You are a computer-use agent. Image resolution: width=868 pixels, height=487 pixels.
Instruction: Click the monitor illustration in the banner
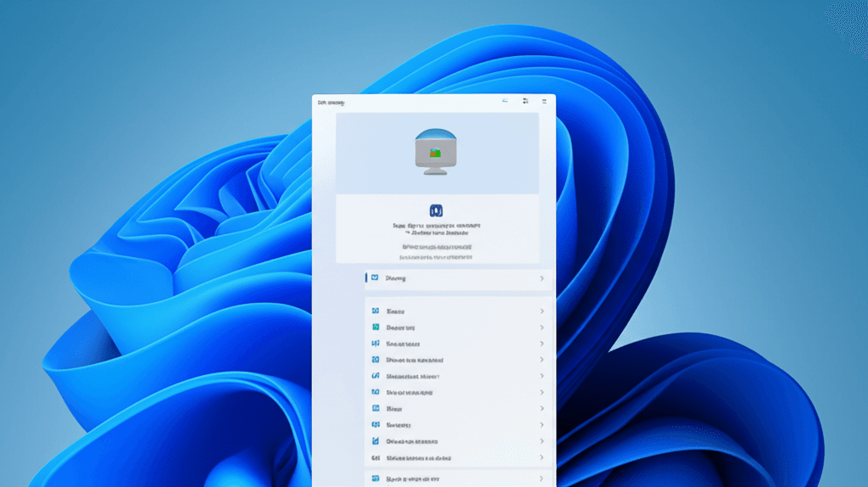pos(436,151)
